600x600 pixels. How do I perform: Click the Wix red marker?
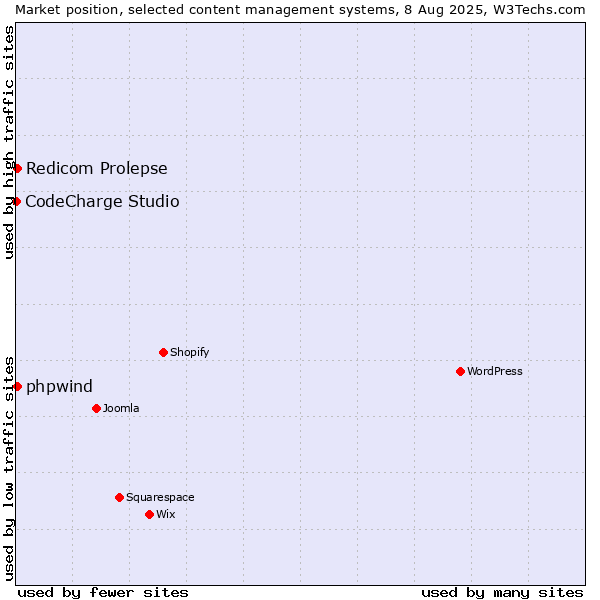[150, 514]
